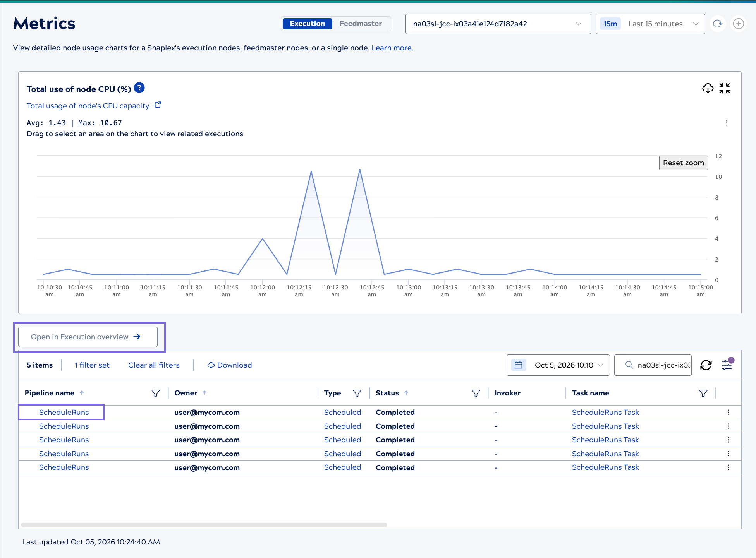Open ScheduleRuns Task link in second row
Screen dimensions: 756x558
click(x=605, y=426)
